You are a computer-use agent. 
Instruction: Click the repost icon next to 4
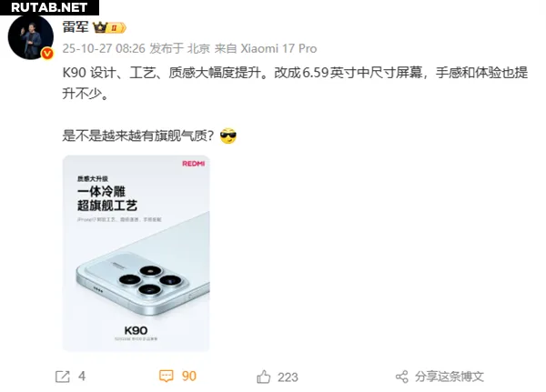[x=63, y=377]
